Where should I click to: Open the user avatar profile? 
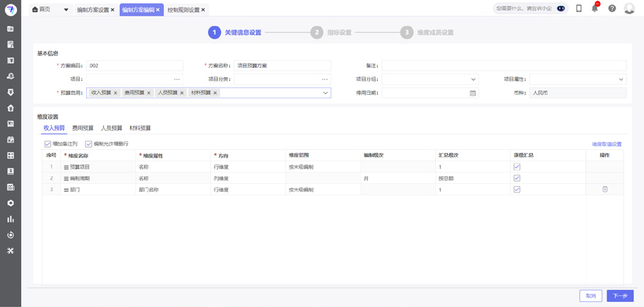point(629,8)
